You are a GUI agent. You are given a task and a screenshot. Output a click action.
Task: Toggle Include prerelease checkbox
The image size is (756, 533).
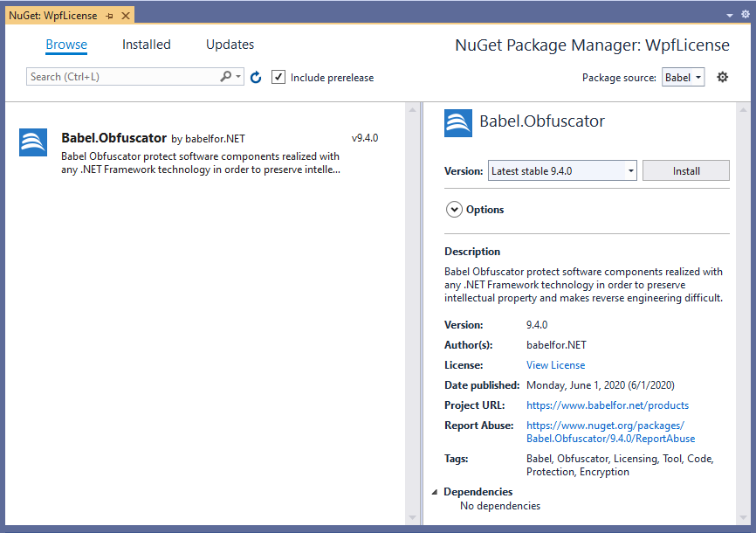click(278, 77)
